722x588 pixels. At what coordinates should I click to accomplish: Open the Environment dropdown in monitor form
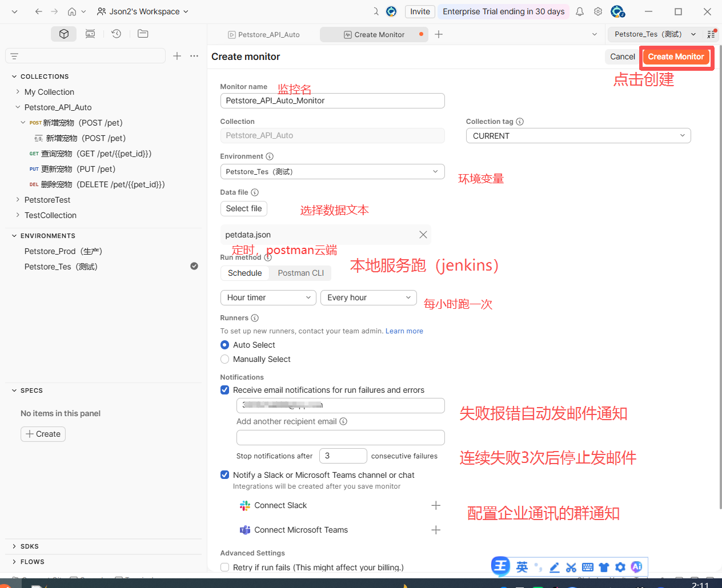[332, 172]
